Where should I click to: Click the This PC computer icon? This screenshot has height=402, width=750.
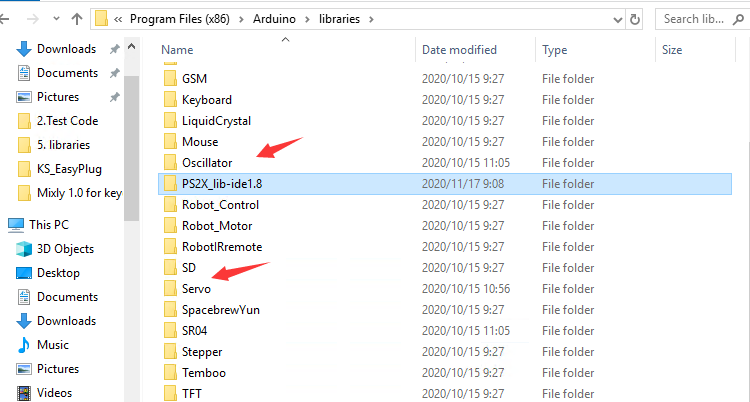pyautogui.click(x=16, y=225)
